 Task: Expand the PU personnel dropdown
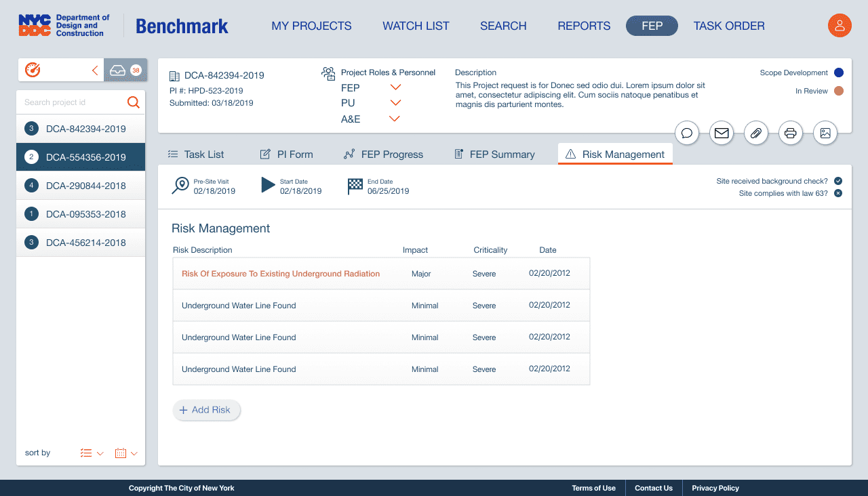pos(395,103)
